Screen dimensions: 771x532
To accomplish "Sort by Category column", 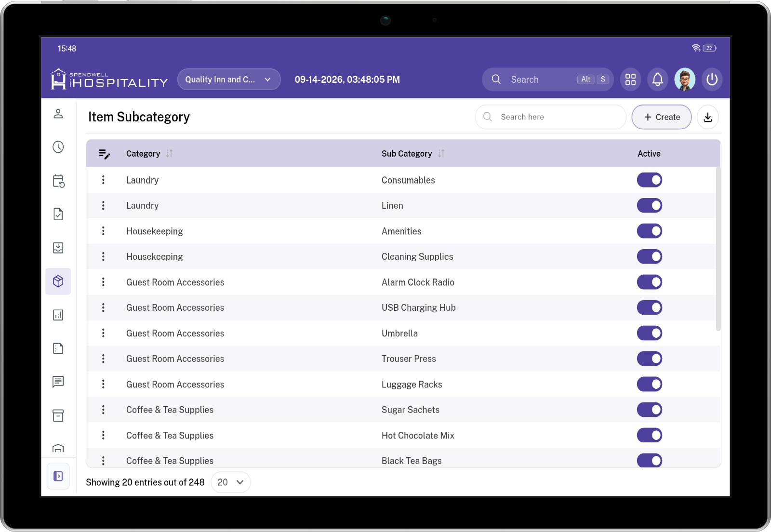I will point(169,154).
